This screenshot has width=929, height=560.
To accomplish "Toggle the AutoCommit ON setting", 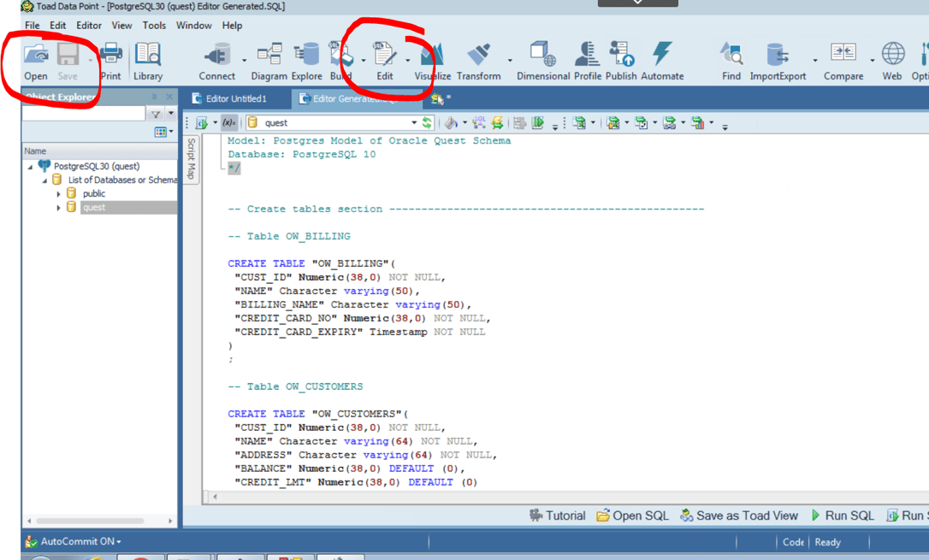I will 81,541.
